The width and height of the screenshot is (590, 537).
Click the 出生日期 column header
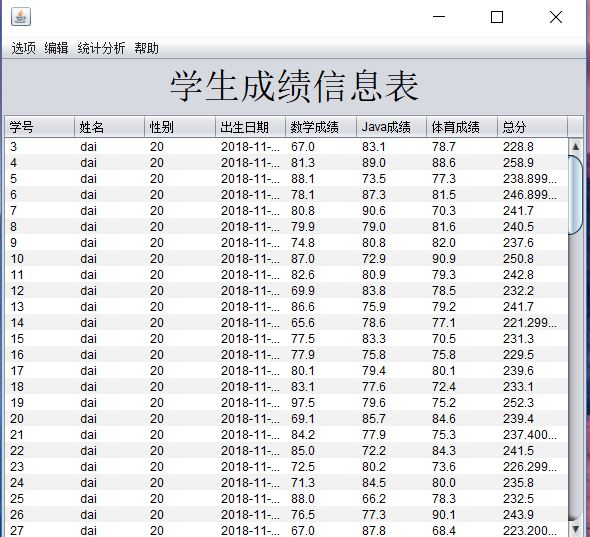click(x=251, y=127)
